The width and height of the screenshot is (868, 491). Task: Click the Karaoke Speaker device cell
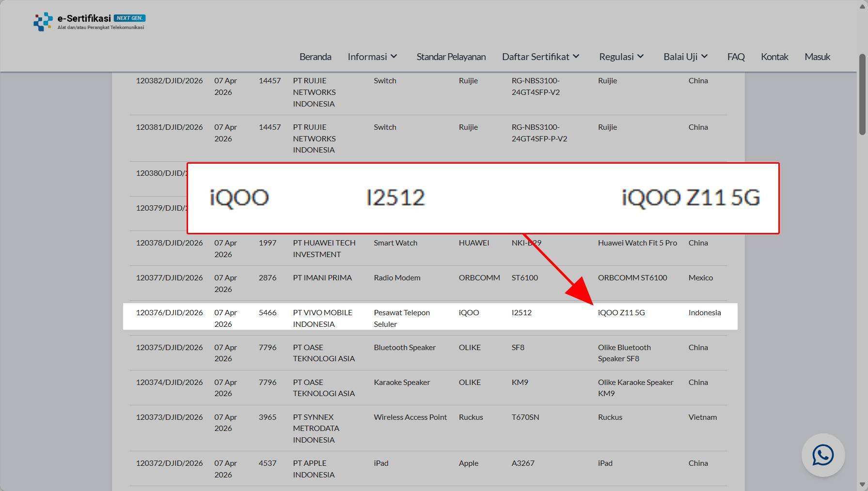[x=402, y=383]
